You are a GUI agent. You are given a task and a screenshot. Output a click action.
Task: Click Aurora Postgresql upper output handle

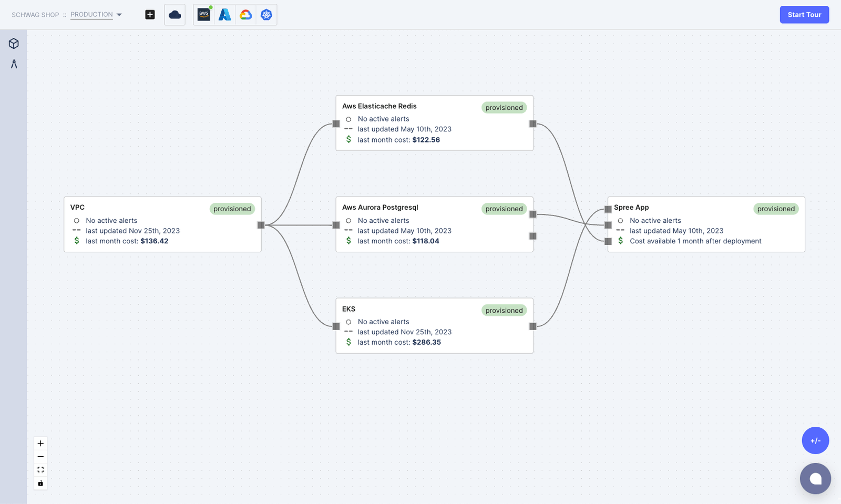(532, 214)
